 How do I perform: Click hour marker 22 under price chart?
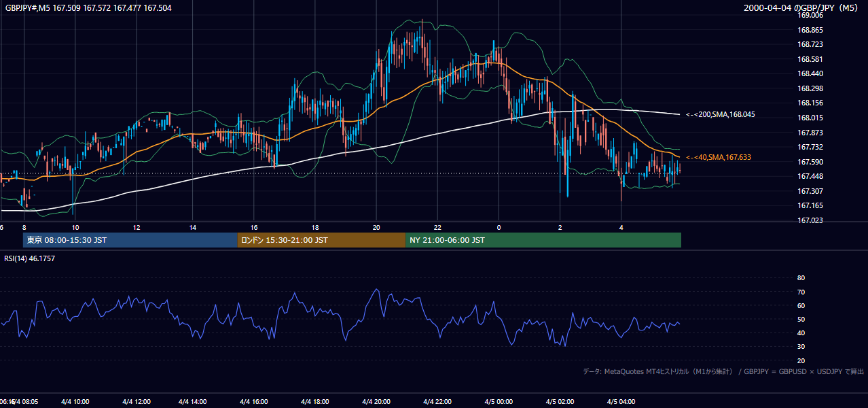437,227
